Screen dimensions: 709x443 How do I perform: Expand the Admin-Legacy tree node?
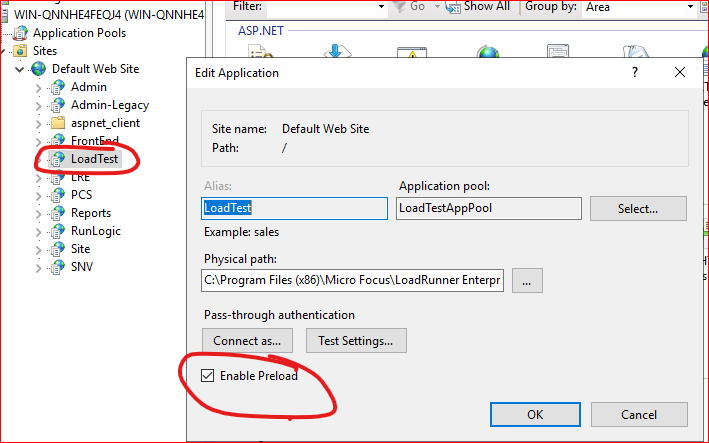38,106
